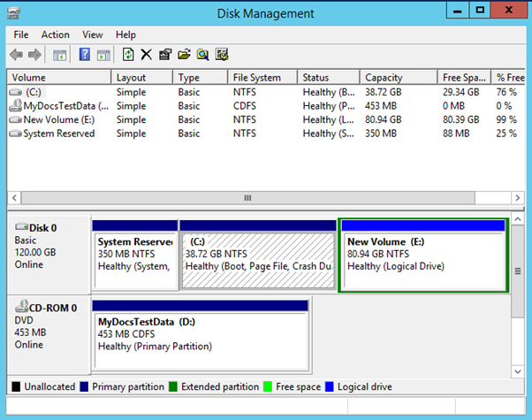This screenshot has height=420, width=532.
Task: Select the New Volume (E:) list row
Action: coord(266,119)
